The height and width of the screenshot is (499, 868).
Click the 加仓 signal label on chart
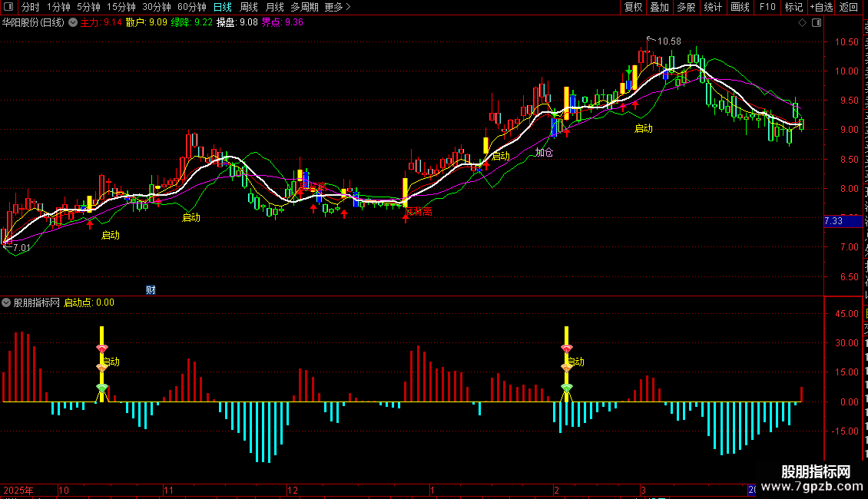(544, 152)
